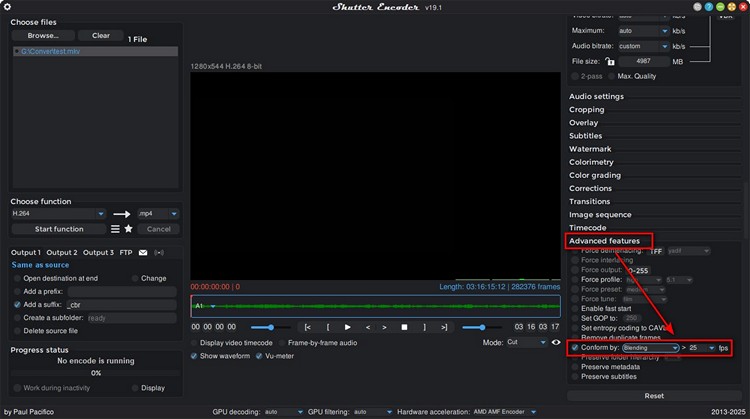Enable Create a subfolder option
The height and width of the screenshot is (419, 750).
click(18, 318)
